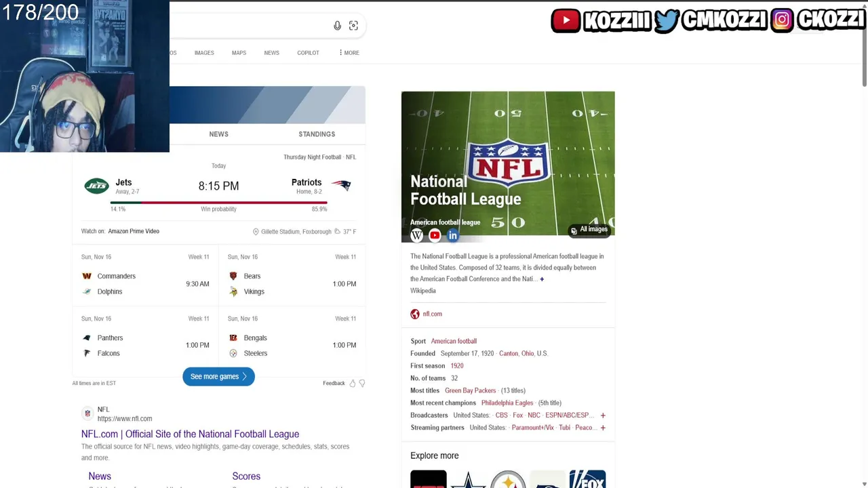Image resolution: width=868 pixels, height=488 pixels.
Task: Click the Commanders team logo
Action: (87, 276)
